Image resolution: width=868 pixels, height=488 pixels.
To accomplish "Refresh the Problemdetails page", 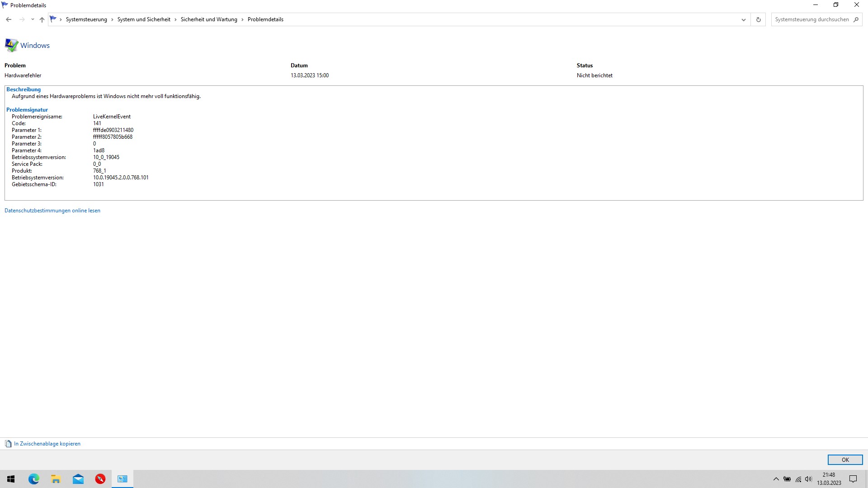I will (x=758, y=19).
